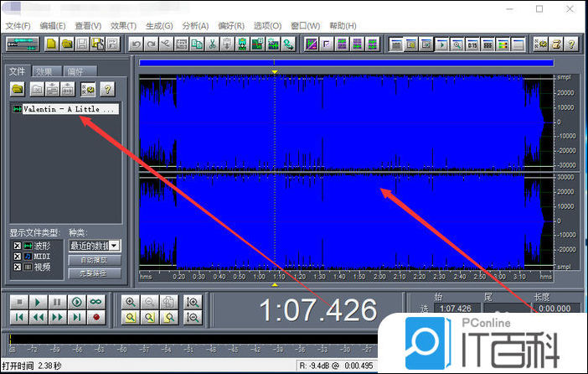Enable loop play with infinity button
Image resolution: width=588 pixels, height=374 pixels.
96,302
